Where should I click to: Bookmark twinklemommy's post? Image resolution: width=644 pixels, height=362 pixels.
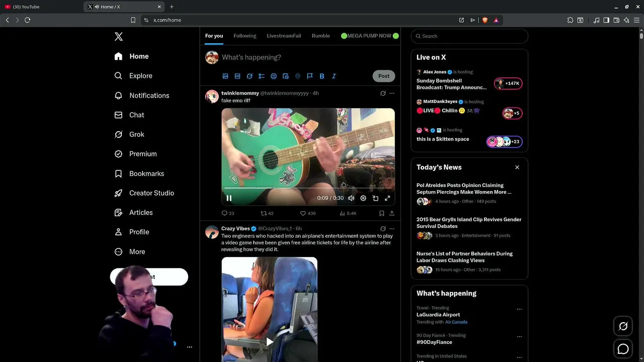pyautogui.click(x=382, y=213)
